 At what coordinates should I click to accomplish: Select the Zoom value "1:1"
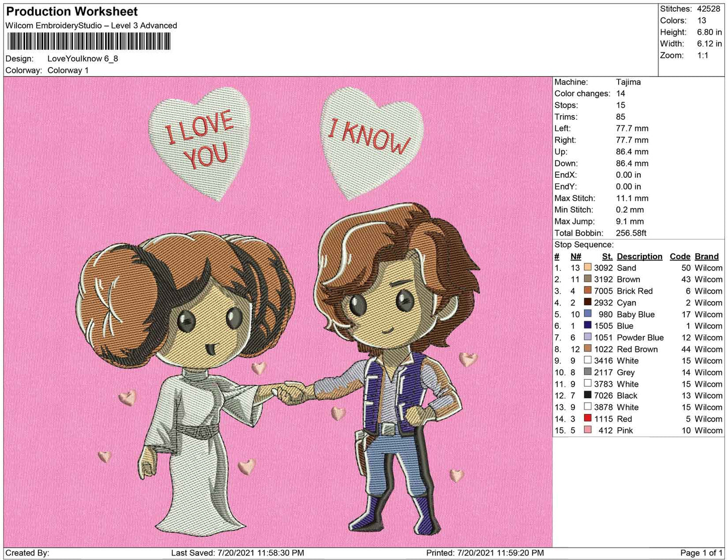click(x=703, y=55)
